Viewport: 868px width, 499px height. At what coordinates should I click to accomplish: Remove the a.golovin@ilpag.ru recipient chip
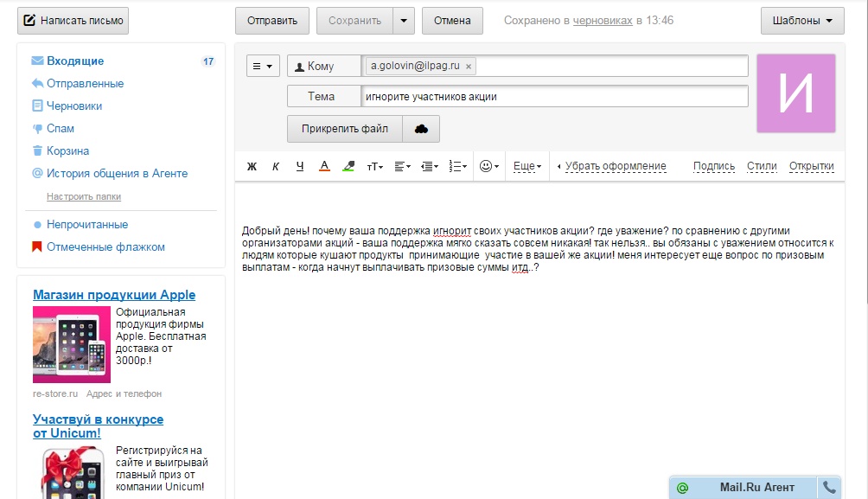(x=469, y=67)
